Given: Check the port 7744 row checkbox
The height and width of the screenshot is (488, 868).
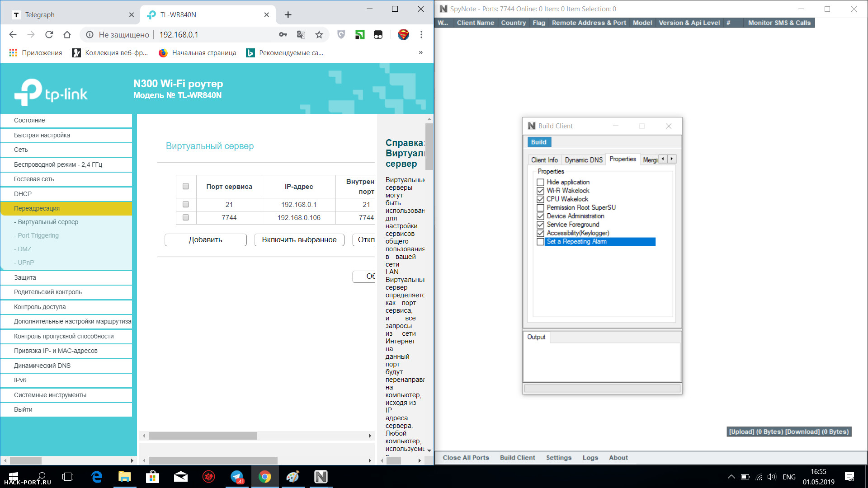Looking at the screenshot, I should [186, 217].
